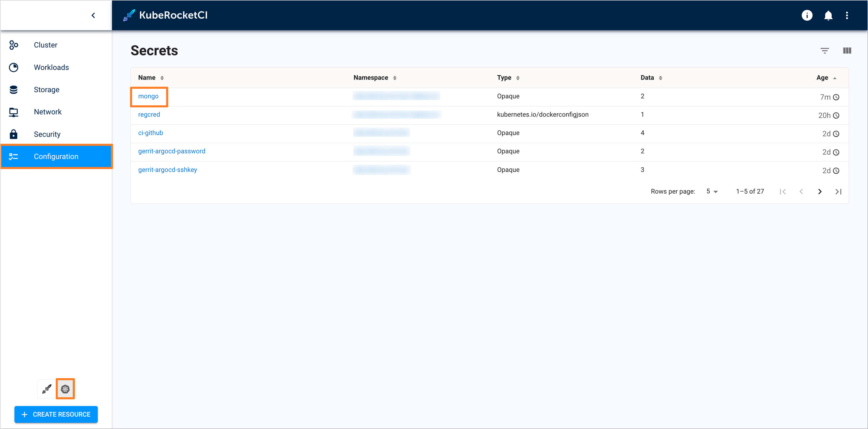868x429 pixels.
Task: Open the Workloads menu item
Action: coord(51,67)
